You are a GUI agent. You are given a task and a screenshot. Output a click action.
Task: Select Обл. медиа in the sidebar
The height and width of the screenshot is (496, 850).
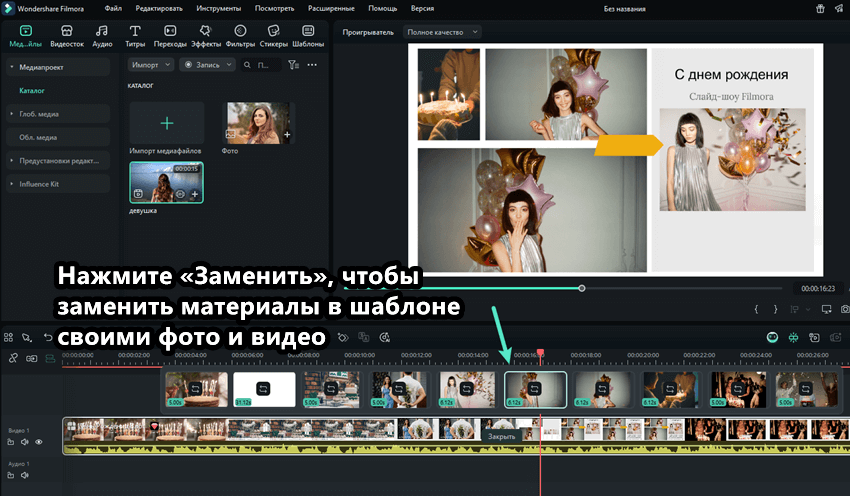59,137
